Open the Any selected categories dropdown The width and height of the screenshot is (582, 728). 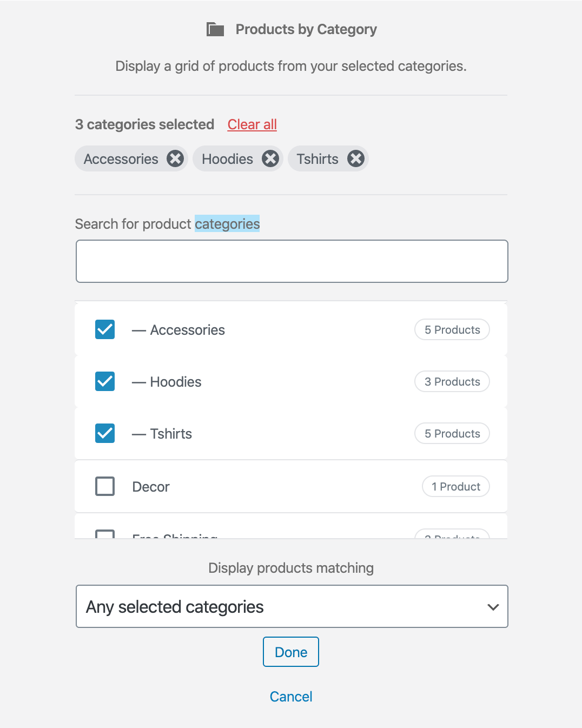(x=292, y=606)
